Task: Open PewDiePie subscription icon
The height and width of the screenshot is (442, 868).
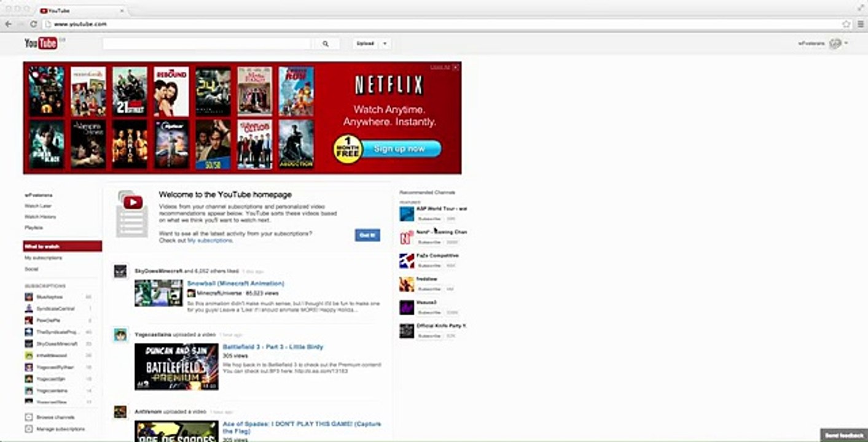Action: (29, 320)
